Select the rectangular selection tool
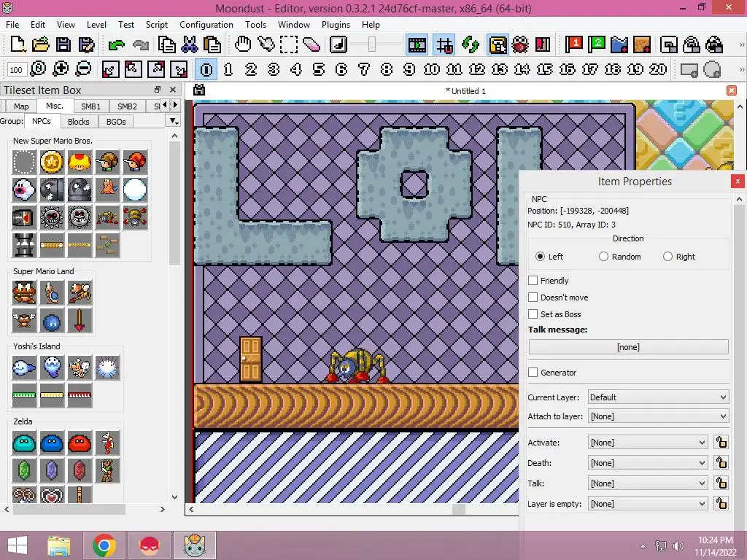Screen dimensions: 747x560 [x=289, y=44]
